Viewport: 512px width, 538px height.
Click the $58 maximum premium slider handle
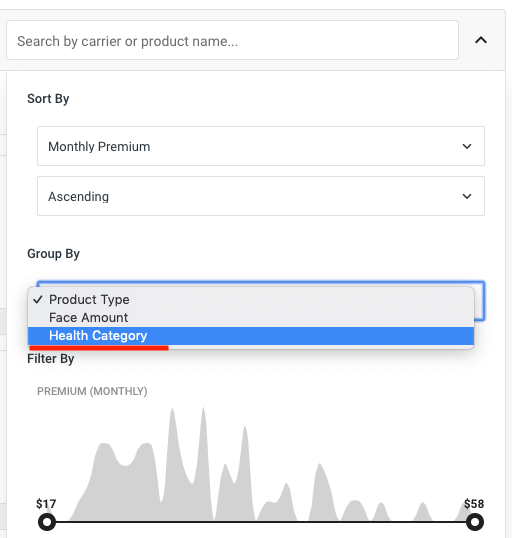(x=475, y=522)
